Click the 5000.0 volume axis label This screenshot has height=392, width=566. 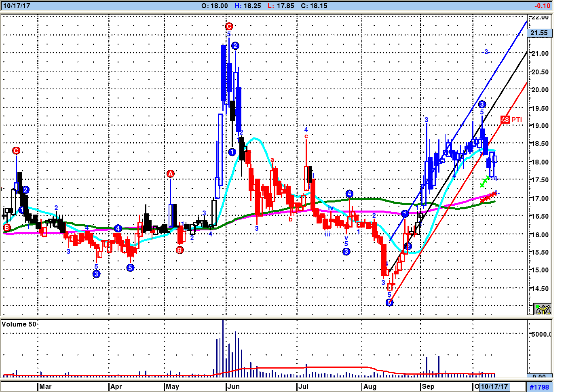pyautogui.click(x=541, y=334)
